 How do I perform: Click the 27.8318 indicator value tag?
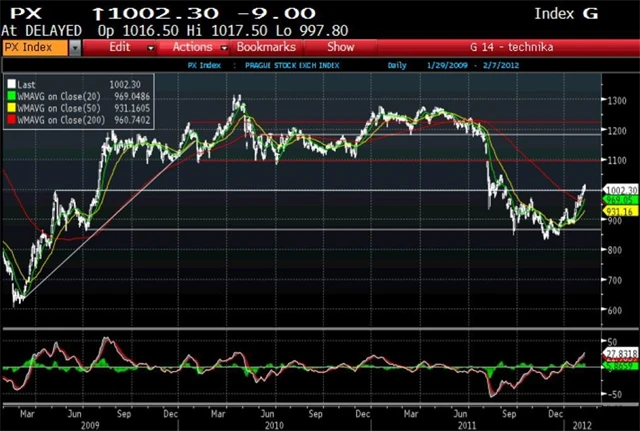[x=620, y=354]
